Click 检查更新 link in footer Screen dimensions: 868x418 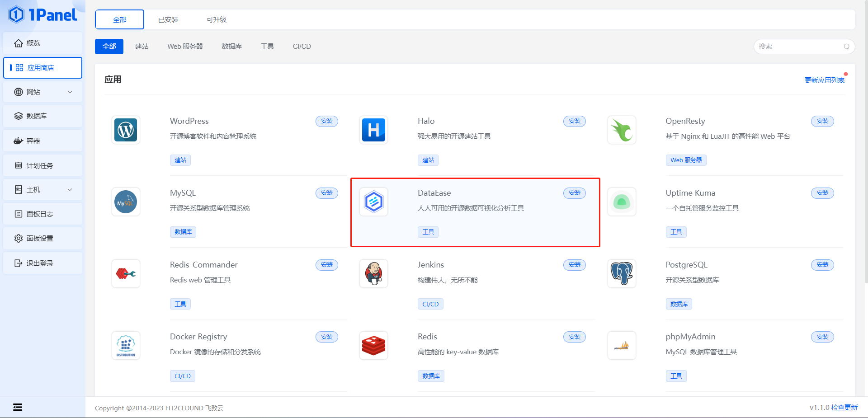point(844,407)
